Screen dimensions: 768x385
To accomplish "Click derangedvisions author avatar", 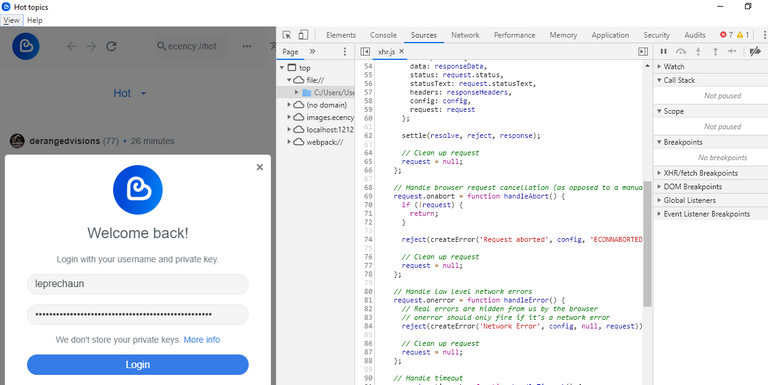I will [17, 141].
